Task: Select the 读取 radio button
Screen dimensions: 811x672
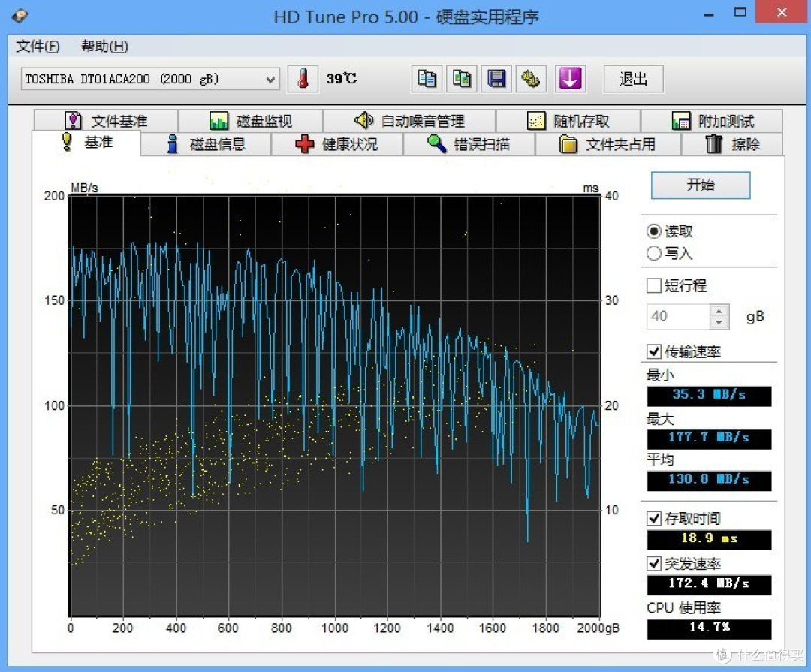Action: (x=654, y=231)
